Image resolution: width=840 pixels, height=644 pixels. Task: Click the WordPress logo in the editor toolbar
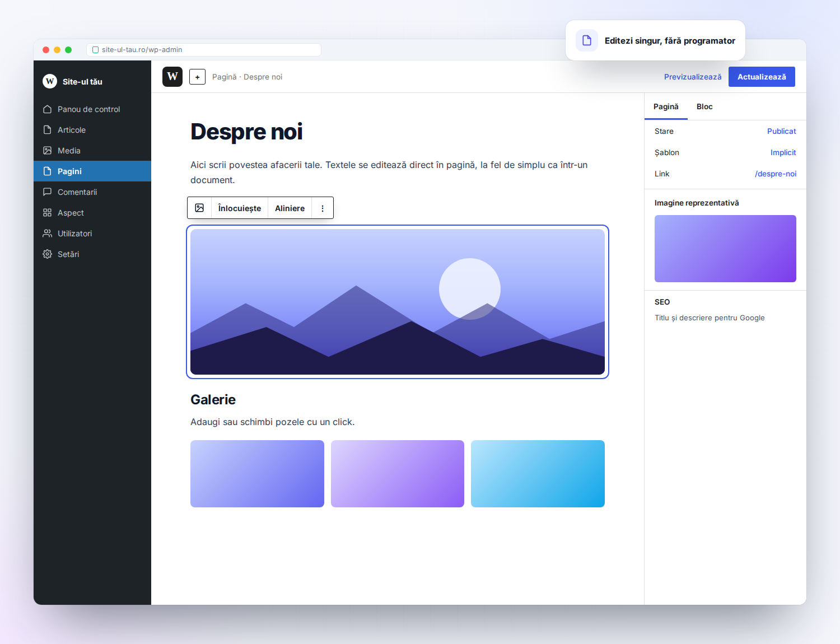[172, 77]
